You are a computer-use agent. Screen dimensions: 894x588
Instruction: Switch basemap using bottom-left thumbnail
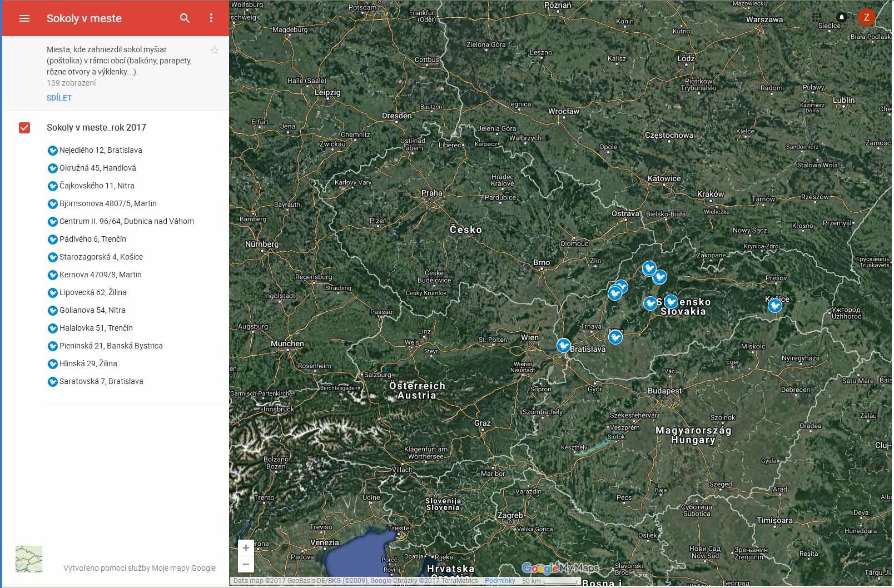pyautogui.click(x=29, y=559)
